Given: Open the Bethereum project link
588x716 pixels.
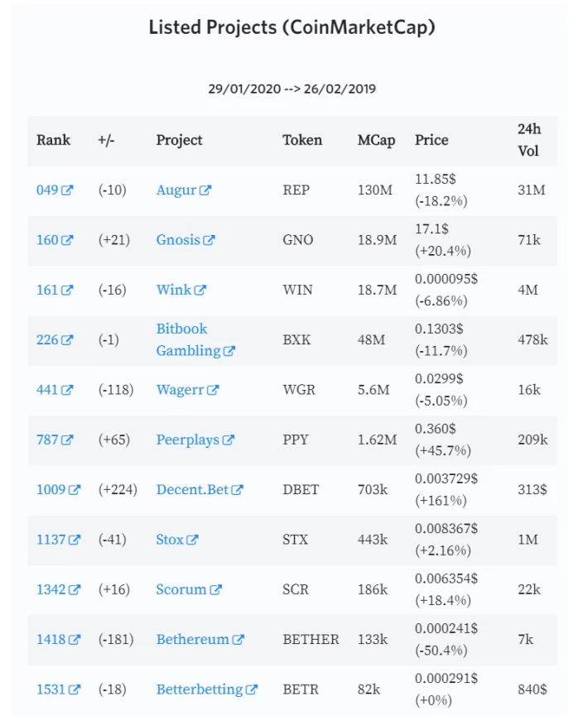Looking at the screenshot, I should coord(200,639).
